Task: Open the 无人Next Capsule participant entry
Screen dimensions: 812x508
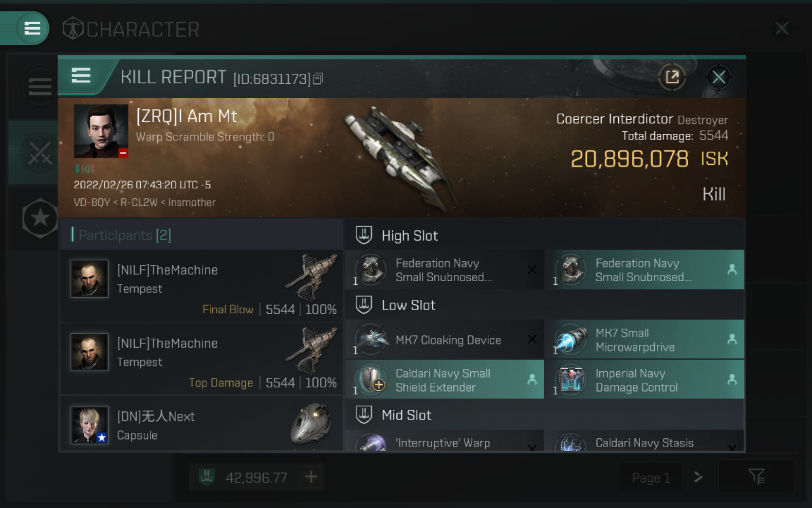Action: click(x=201, y=424)
